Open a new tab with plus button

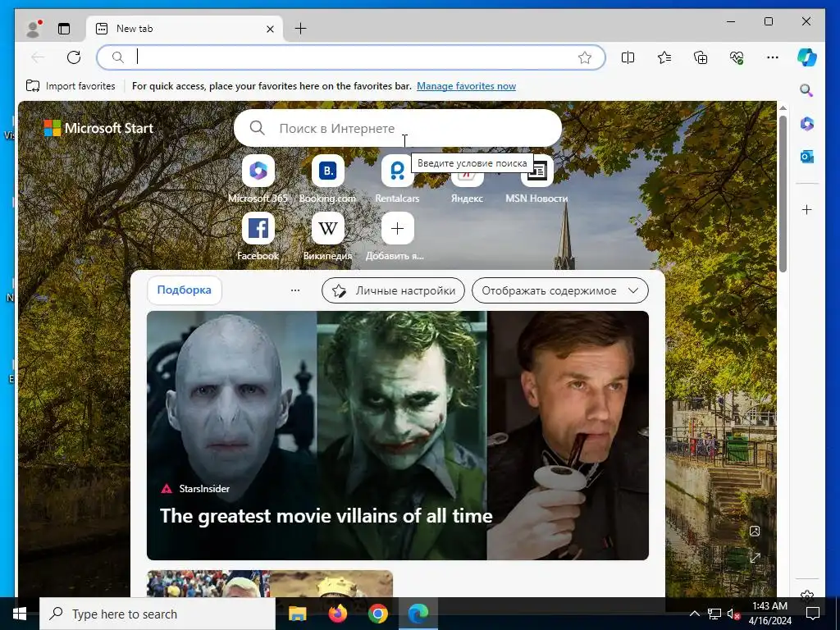pos(301,29)
